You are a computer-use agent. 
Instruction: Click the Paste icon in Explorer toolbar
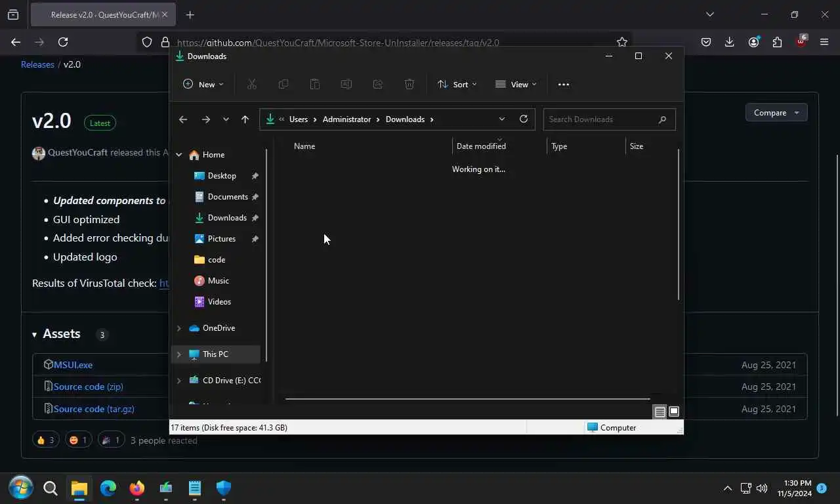click(x=315, y=84)
